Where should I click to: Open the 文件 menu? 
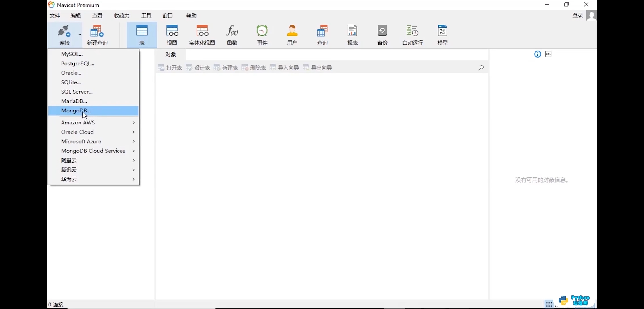(55, 16)
